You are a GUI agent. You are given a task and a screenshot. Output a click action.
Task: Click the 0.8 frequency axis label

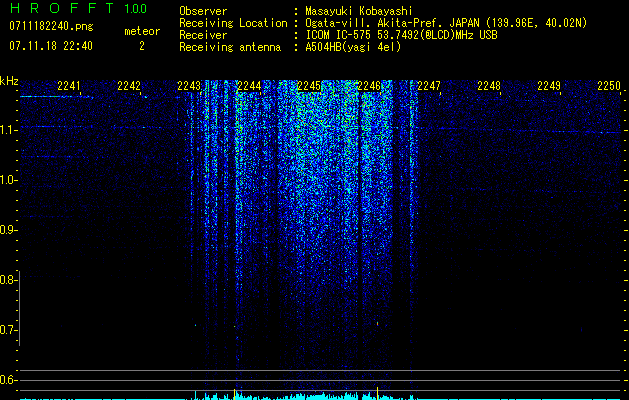8,280
